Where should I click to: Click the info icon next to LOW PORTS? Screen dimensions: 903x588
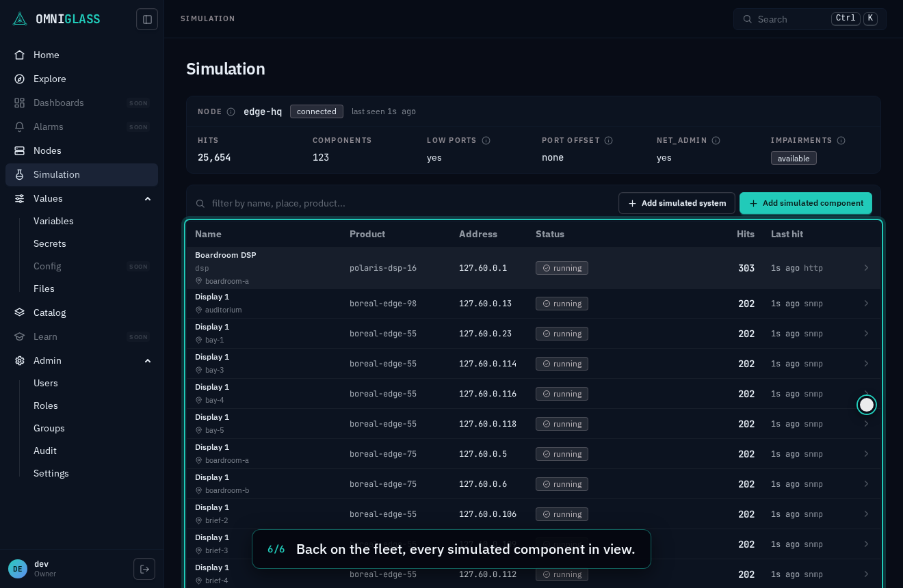pyautogui.click(x=486, y=140)
